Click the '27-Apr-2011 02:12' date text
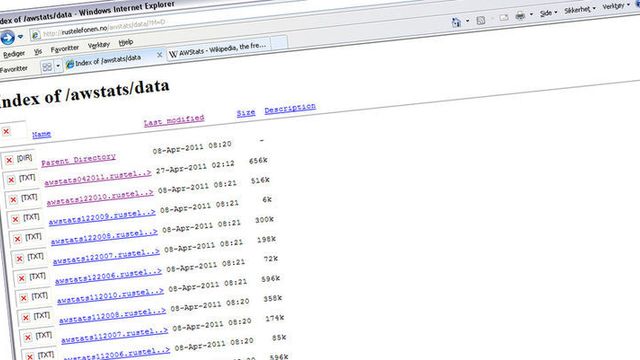This screenshot has height=360, width=640. [195, 167]
